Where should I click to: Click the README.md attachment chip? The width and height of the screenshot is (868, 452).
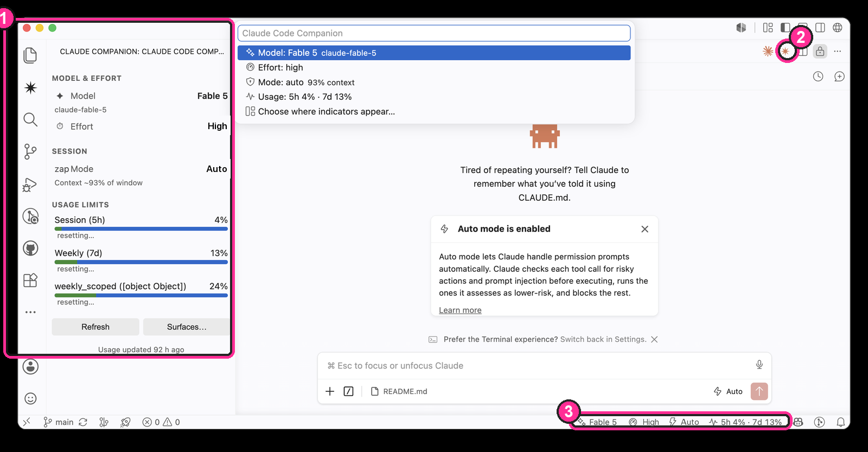point(399,391)
